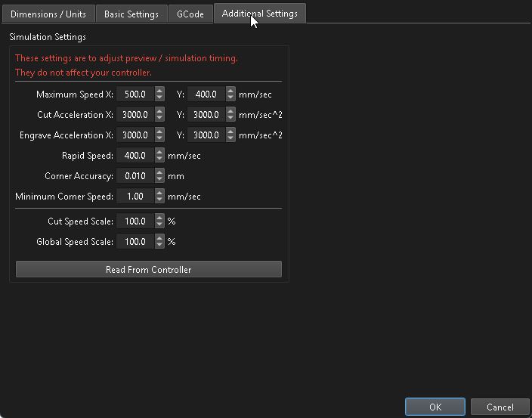
Task: Increase Engrave Acceleration X with up arrow
Action: click(x=159, y=132)
